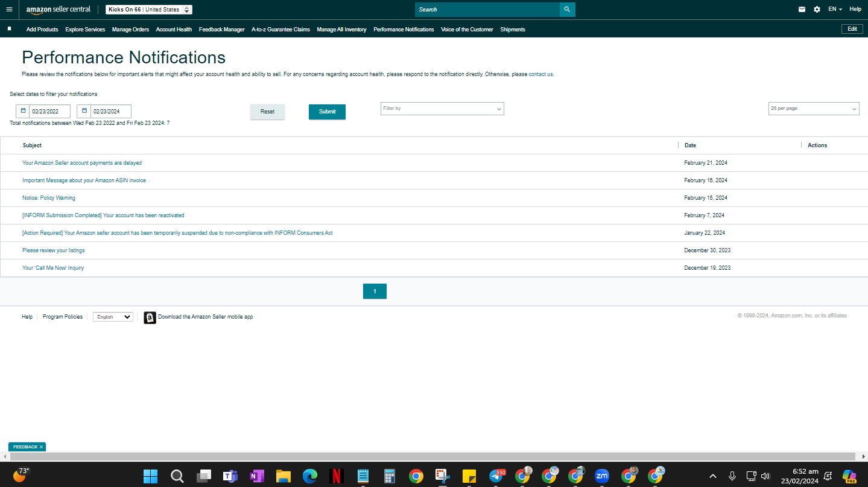Open the English footer language selector
Image resolution: width=868 pixels, height=487 pixels.
pos(113,317)
